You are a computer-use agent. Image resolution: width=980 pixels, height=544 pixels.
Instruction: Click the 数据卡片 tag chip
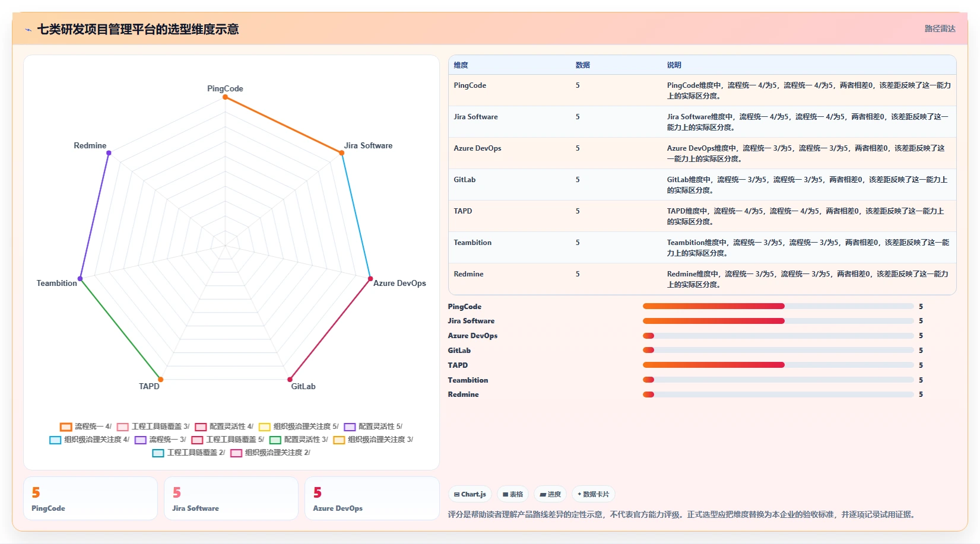click(593, 494)
